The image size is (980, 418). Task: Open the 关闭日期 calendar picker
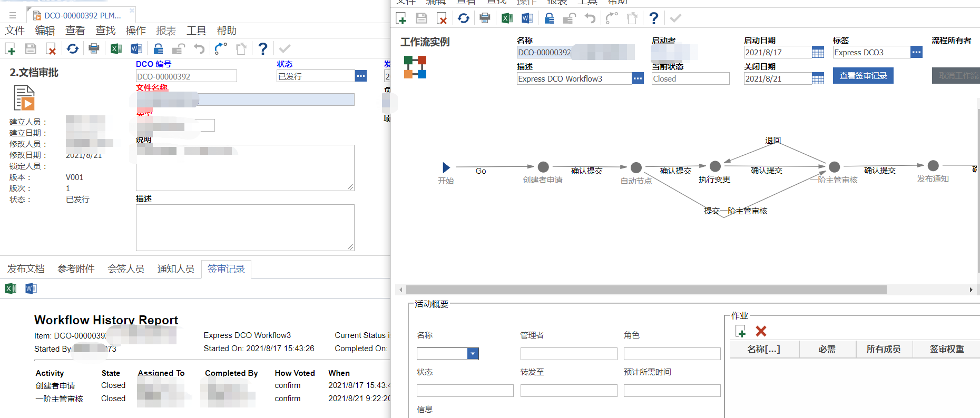click(x=818, y=78)
